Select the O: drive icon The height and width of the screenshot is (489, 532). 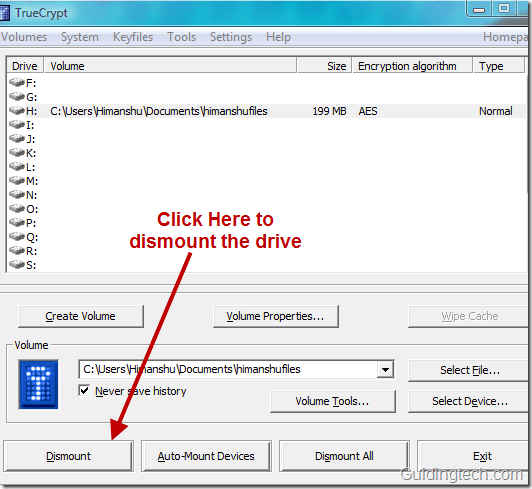17,209
